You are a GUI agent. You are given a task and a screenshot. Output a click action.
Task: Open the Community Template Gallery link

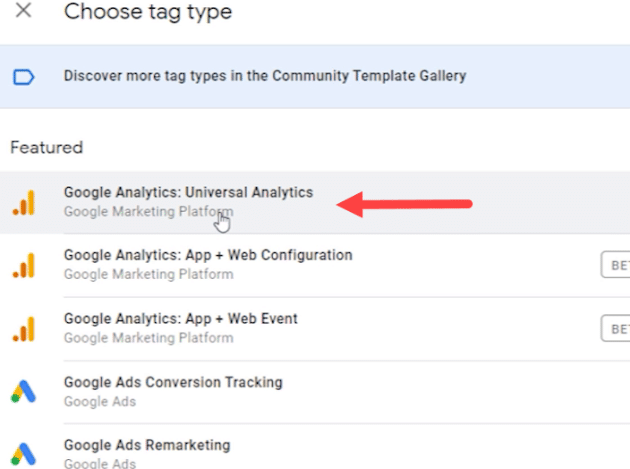pyautogui.click(x=265, y=76)
